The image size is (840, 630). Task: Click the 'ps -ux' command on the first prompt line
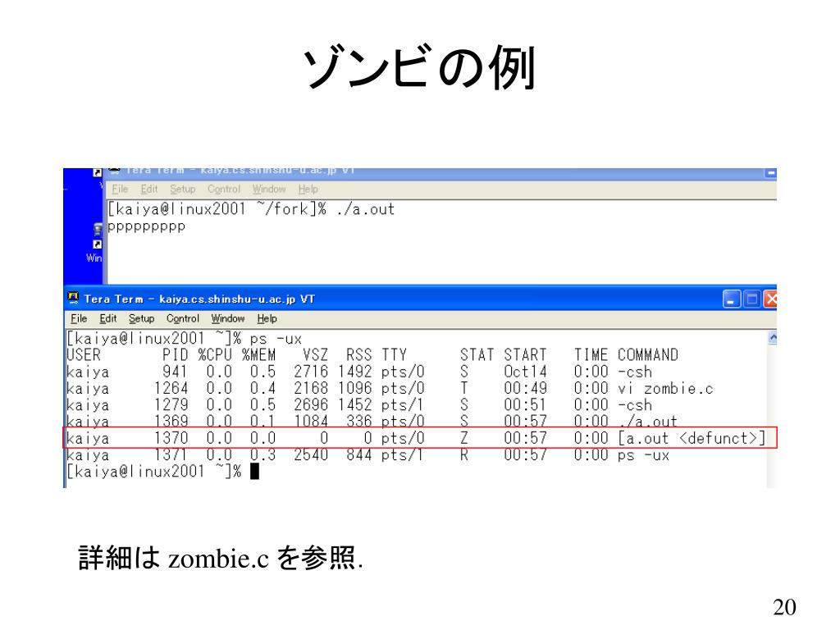pyautogui.click(x=276, y=339)
